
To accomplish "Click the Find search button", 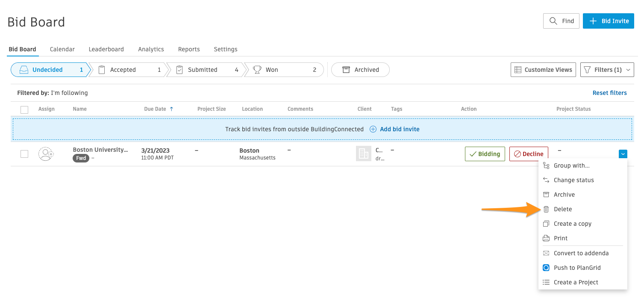I will [x=561, y=21].
